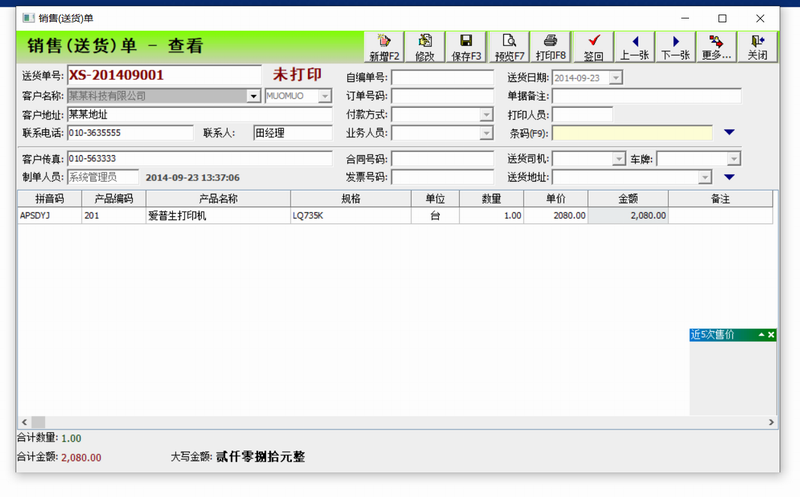This screenshot has width=800, height=497.
Task: Click the 新增F2 toolbar icon
Action: [x=384, y=47]
